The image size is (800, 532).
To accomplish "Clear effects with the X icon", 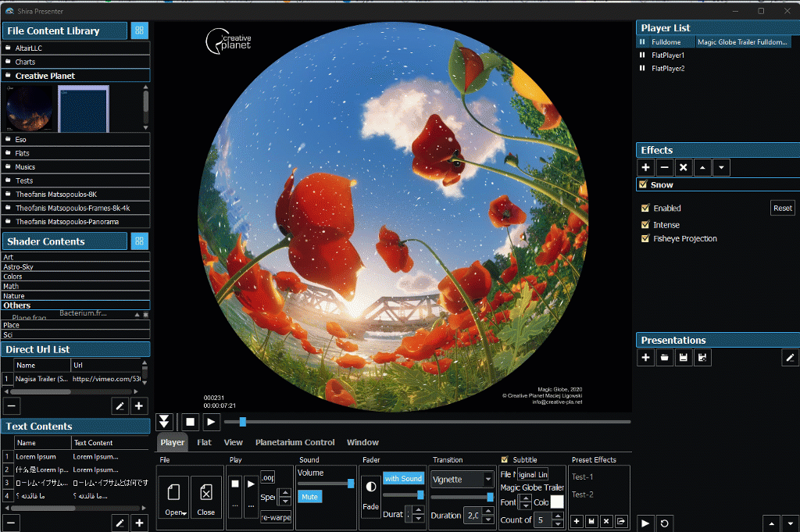I will click(683, 167).
